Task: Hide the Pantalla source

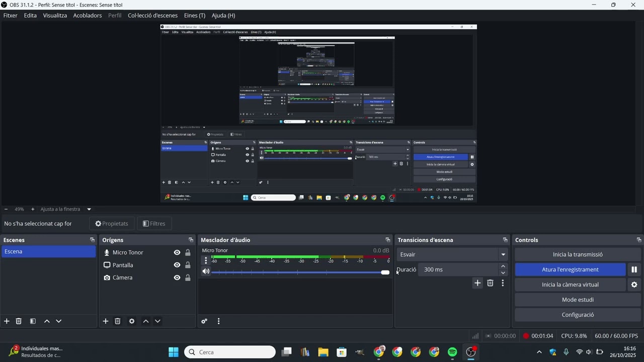Action: (x=177, y=265)
